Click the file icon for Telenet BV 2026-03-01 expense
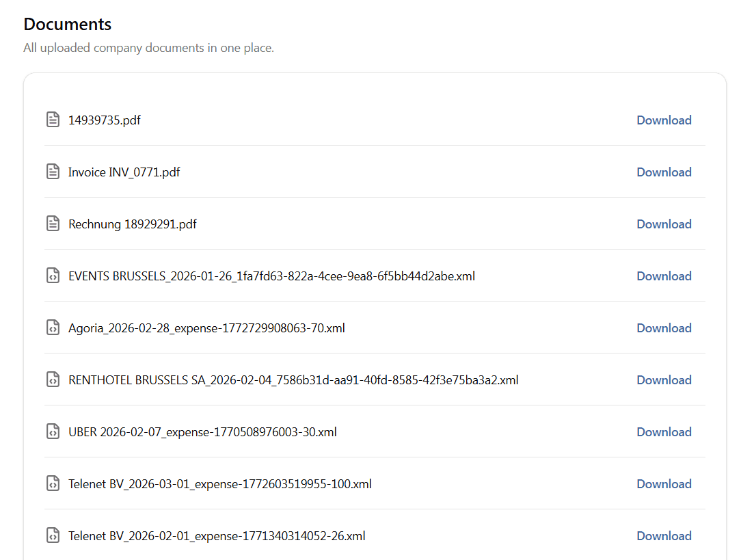 [53, 483]
